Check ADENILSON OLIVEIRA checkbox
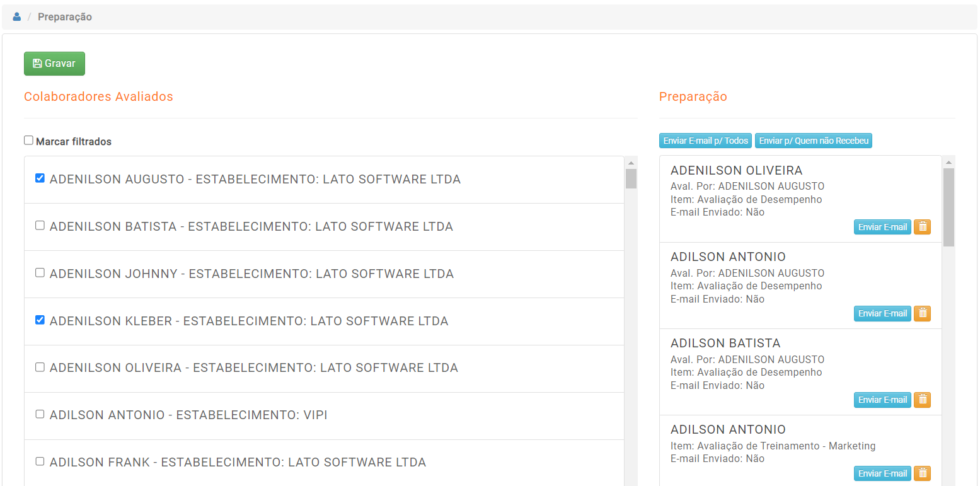 [x=40, y=367]
